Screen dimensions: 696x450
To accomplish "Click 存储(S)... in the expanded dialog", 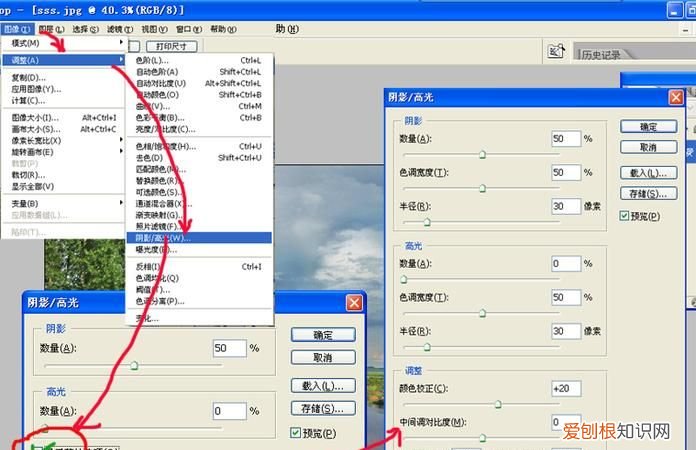I will tap(649, 193).
